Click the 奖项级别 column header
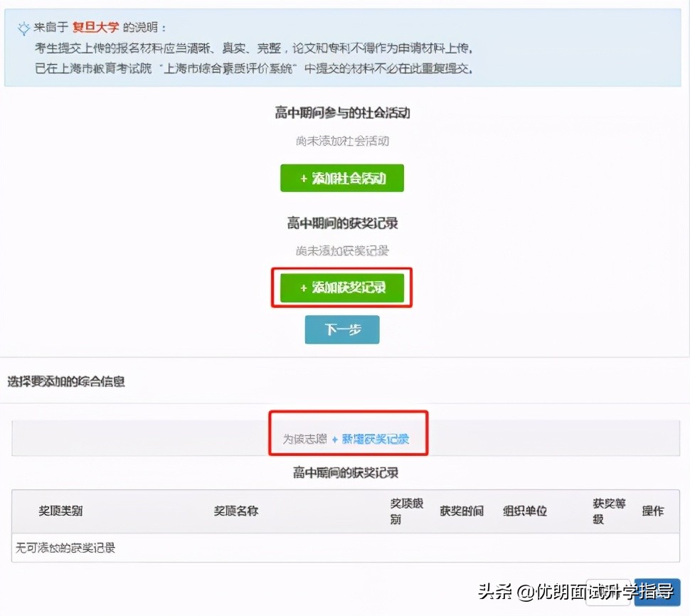Screen dimensions: 690x616 pos(406,511)
